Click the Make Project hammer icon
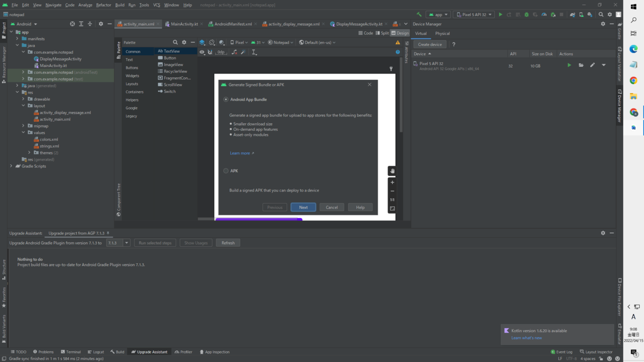Screen dimensions: 644x362 coord(419,14)
